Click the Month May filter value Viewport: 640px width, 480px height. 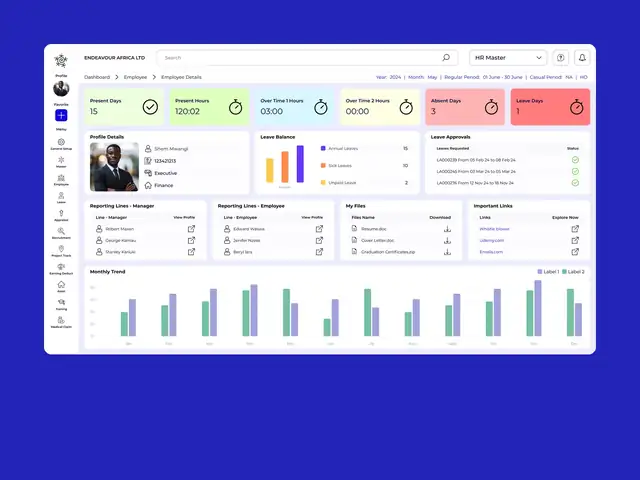(432, 77)
